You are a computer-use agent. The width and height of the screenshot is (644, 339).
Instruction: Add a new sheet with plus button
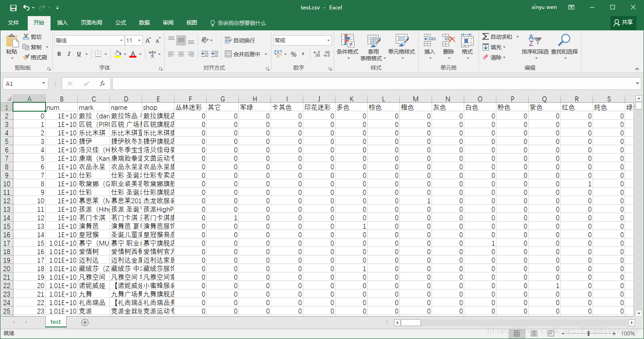click(85, 322)
